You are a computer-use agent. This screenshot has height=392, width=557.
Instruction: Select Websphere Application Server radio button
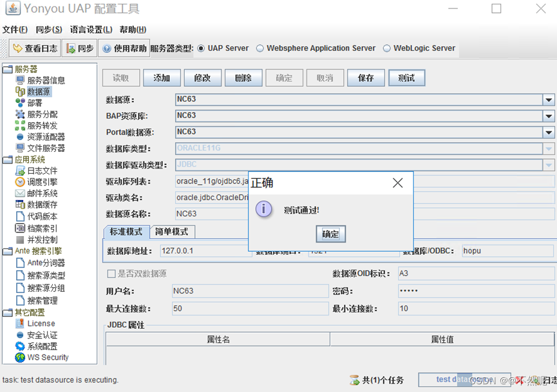pos(260,48)
